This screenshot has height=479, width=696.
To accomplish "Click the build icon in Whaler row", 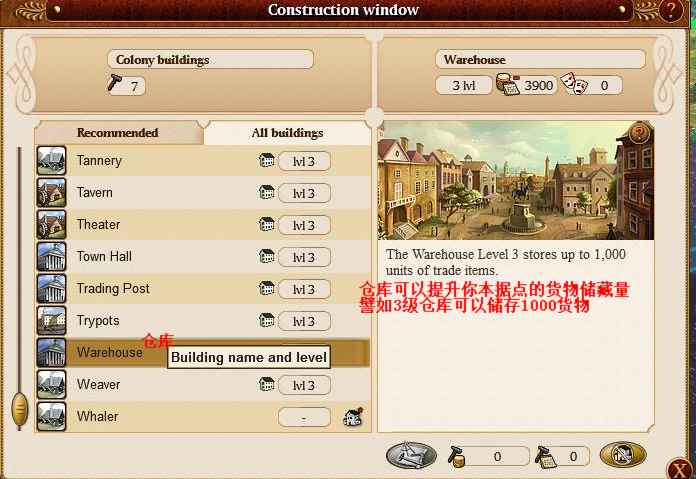I will 354,417.
